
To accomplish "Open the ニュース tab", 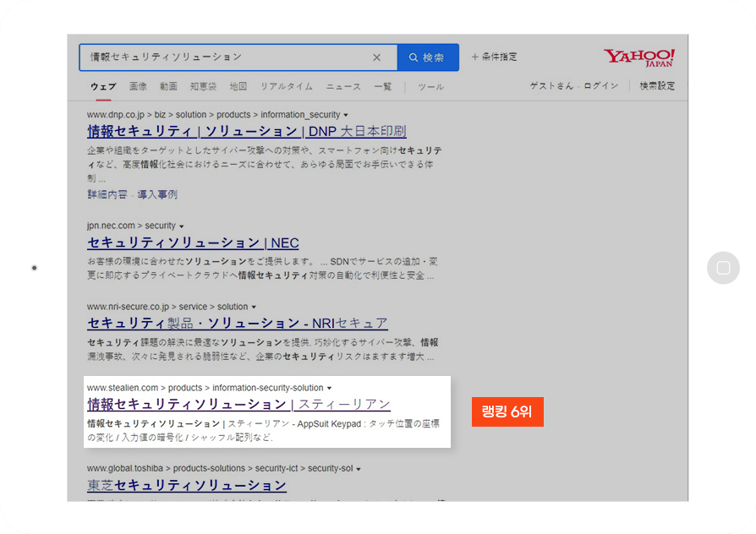I will [x=343, y=87].
